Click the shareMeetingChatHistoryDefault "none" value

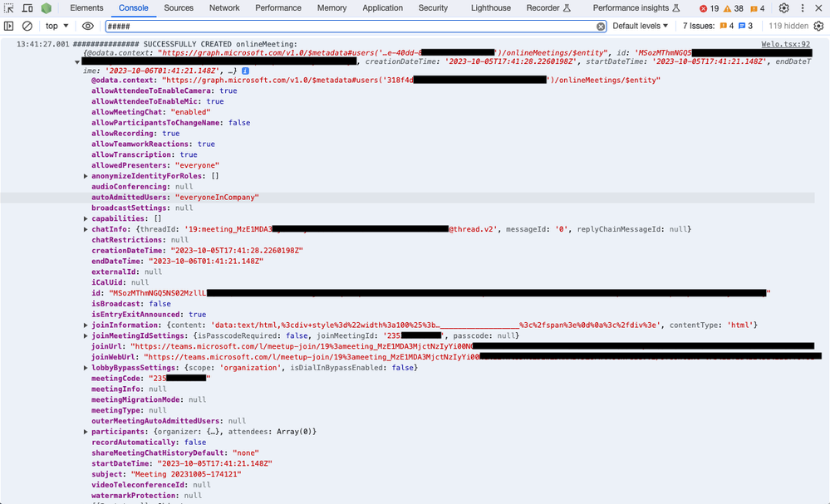[x=246, y=453]
